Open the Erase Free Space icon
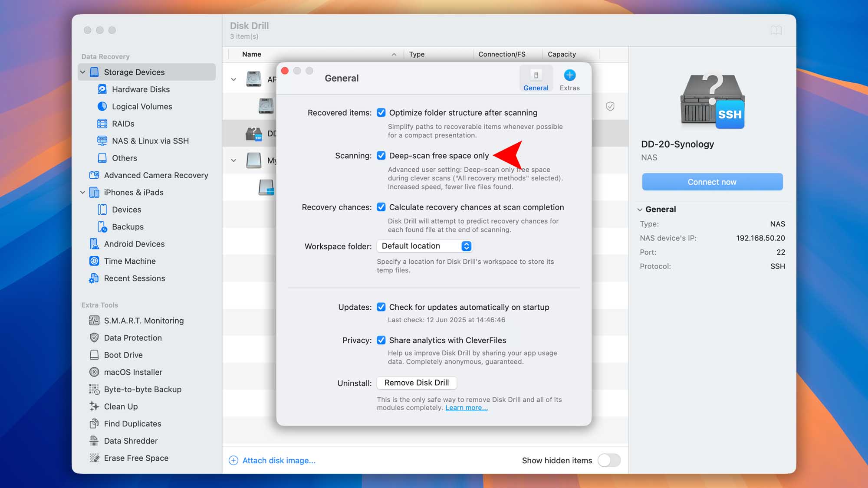 pyautogui.click(x=94, y=458)
